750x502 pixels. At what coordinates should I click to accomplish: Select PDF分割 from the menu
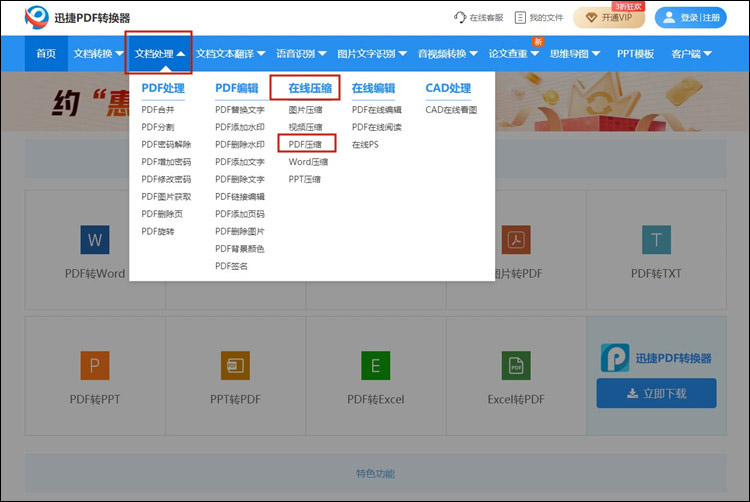[x=158, y=127]
